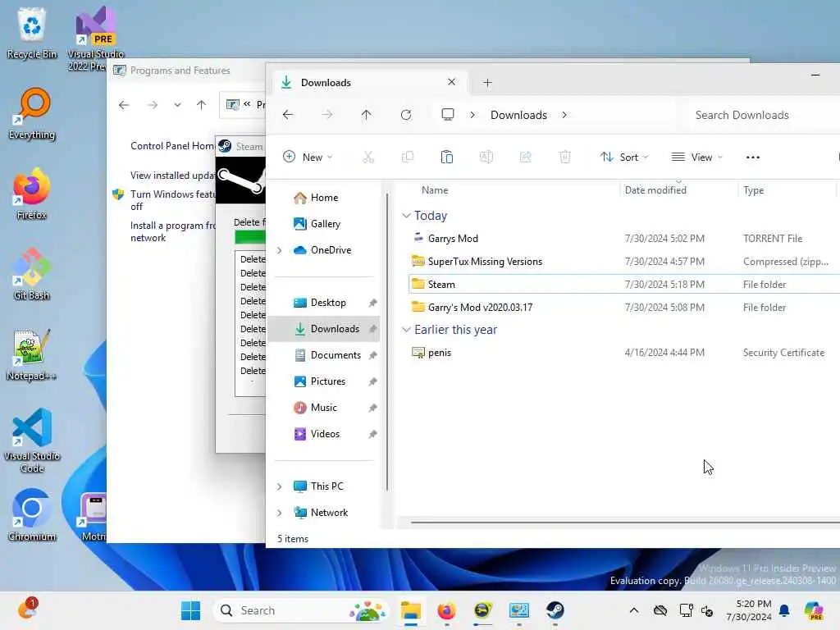Unpin Videos from Quick access
The image size is (840, 630).
(372, 434)
